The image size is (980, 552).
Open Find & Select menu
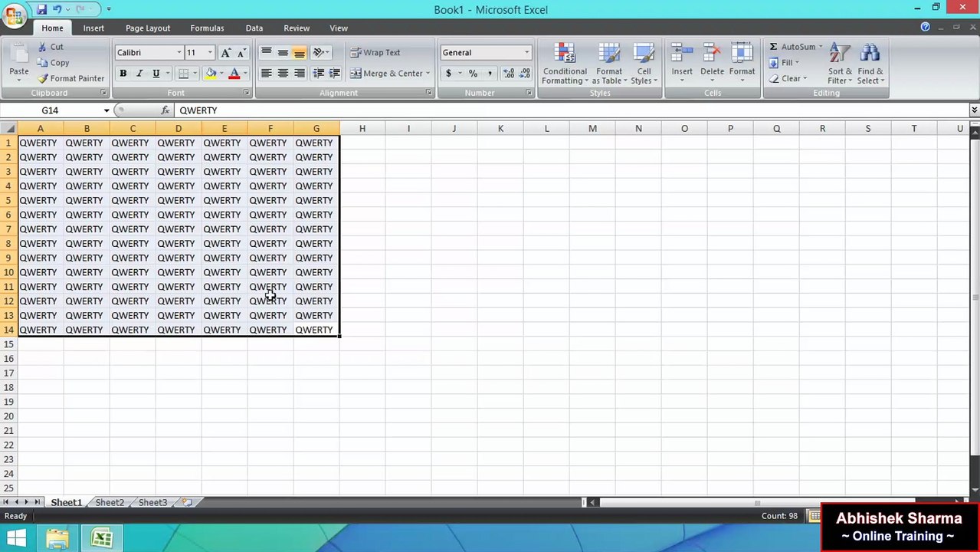tap(870, 64)
